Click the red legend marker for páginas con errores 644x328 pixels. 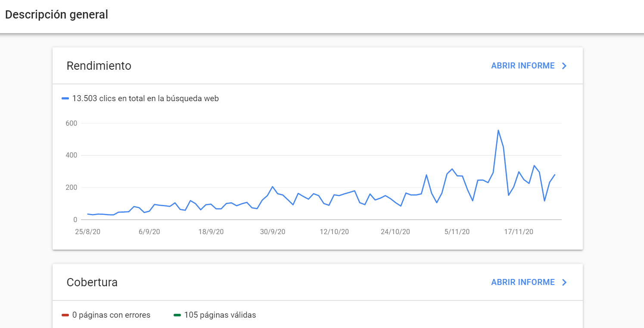[x=65, y=315]
